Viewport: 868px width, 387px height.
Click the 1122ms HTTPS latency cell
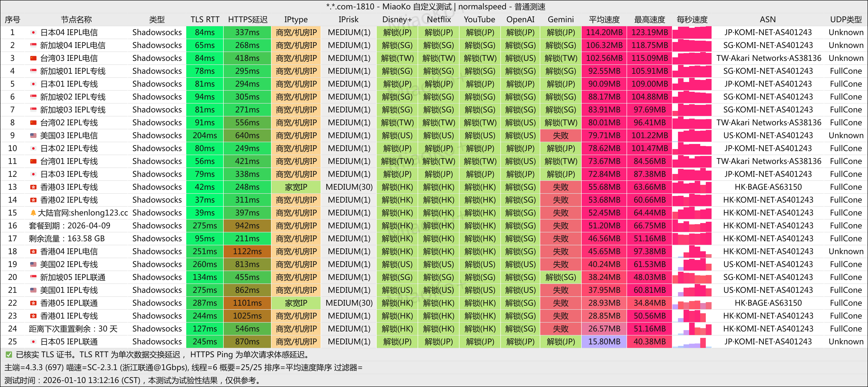pos(247,251)
